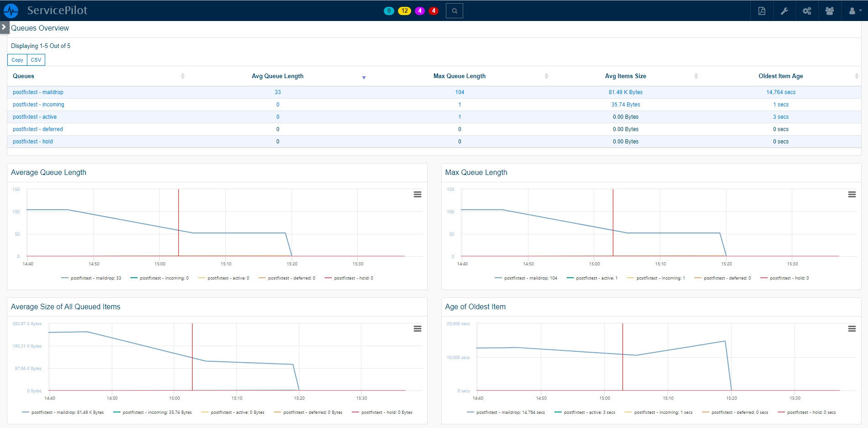
Task: Toggle postfixtest - maildrop series in Average Queue Length legend
Action: 91,278
